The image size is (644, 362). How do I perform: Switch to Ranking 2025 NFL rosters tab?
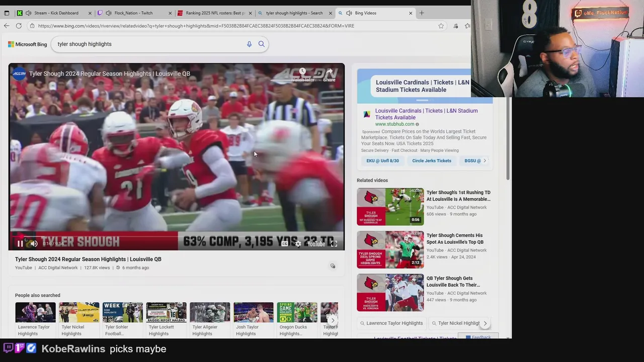coord(215,13)
